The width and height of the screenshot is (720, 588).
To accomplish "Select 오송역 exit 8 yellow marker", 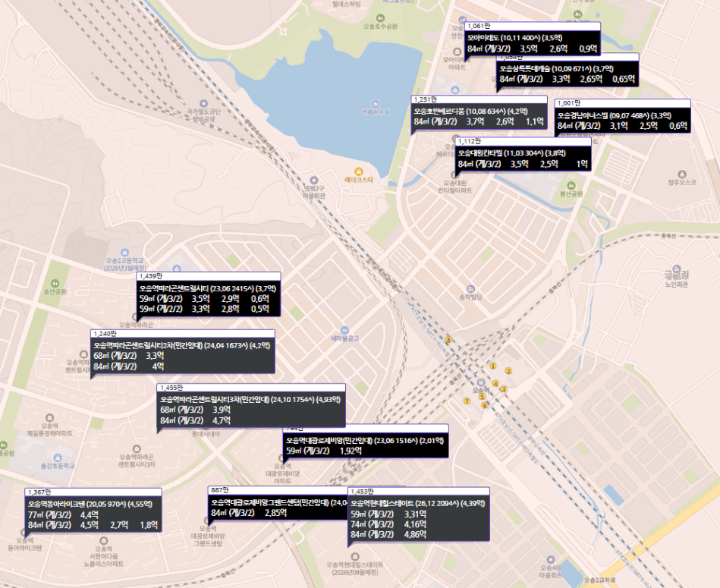I will pyautogui.click(x=448, y=340).
